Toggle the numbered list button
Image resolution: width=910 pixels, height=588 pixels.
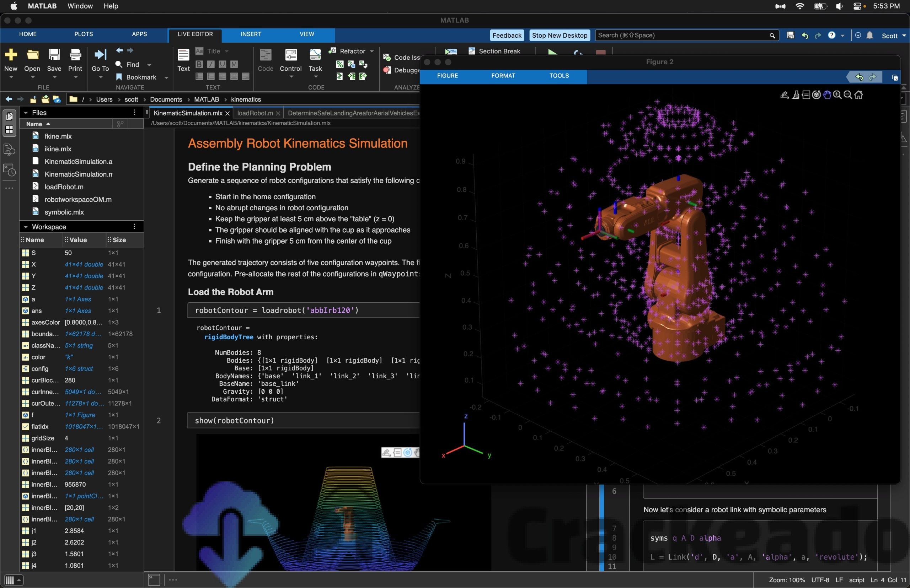coord(210,76)
